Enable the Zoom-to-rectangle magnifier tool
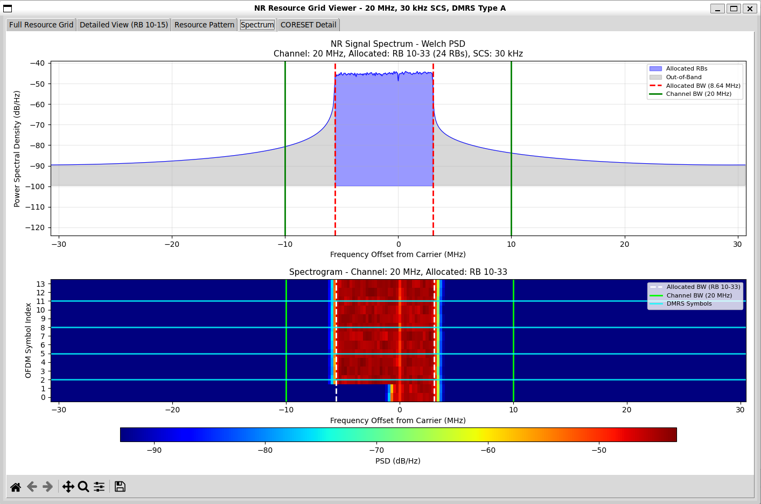This screenshot has width=761, height=504. click(x=84, y=486)
